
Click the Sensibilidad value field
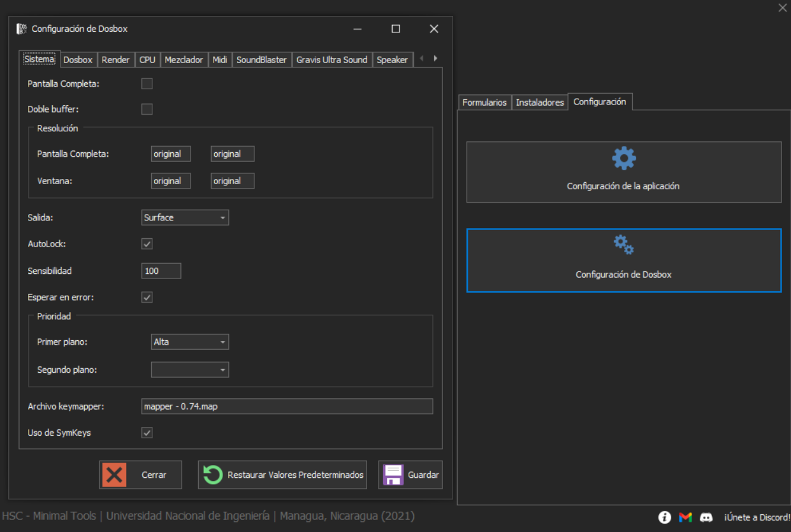coord(161,271)
